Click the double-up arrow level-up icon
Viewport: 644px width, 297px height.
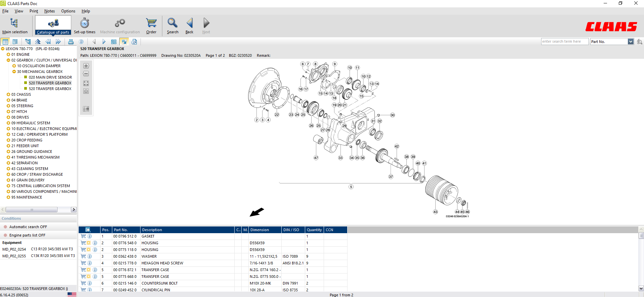[x=38, y=42]
